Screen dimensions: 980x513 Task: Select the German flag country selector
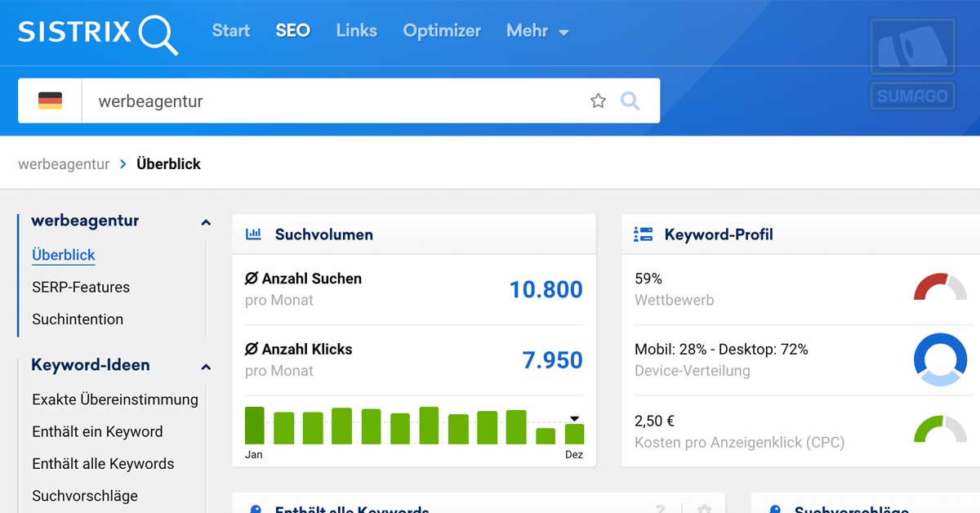(x=50, y=101)
